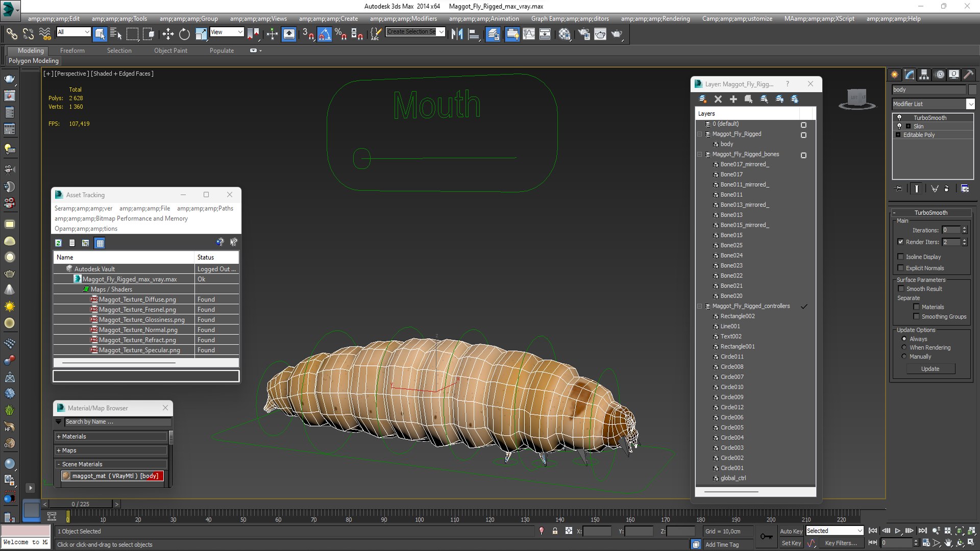Select Manually update option
980x551 pixels.
904,356
